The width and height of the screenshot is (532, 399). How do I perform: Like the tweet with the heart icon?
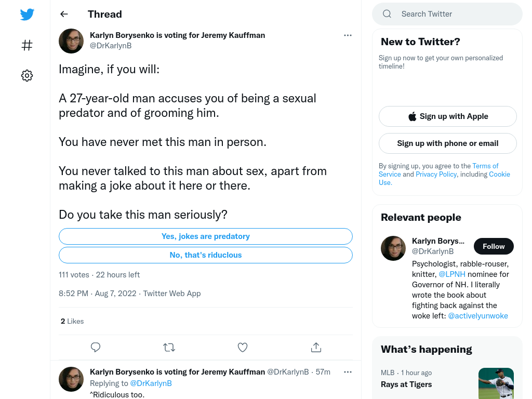point(243,347)
